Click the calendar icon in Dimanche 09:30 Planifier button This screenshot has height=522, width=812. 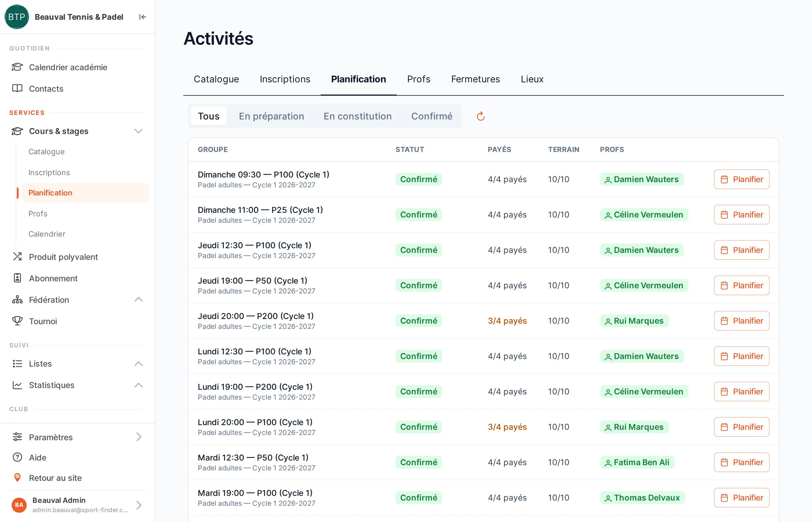pos(724,179)
